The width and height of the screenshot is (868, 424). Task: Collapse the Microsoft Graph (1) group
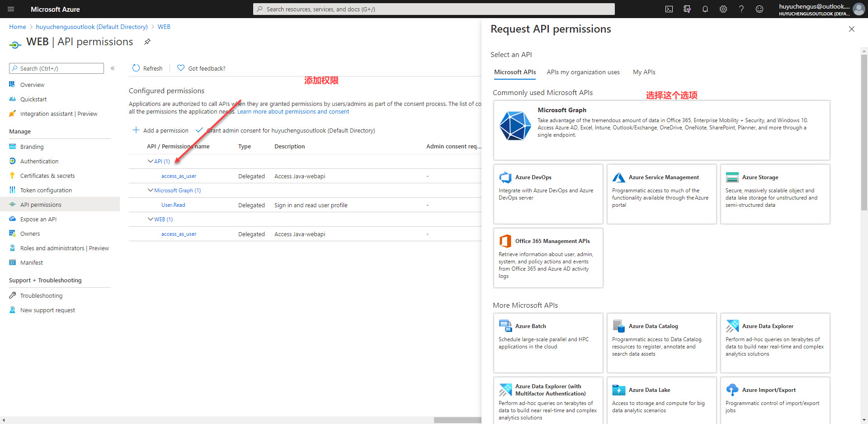[151, 190]
